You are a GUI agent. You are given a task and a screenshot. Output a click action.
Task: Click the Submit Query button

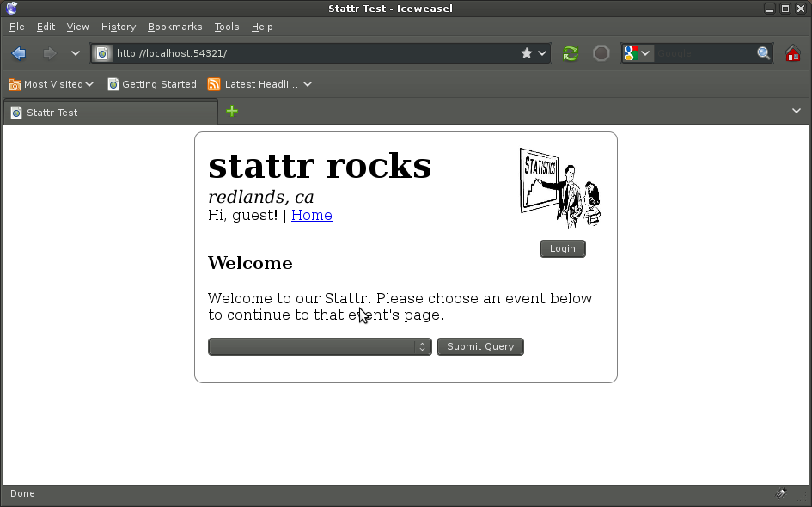point(479,346)
